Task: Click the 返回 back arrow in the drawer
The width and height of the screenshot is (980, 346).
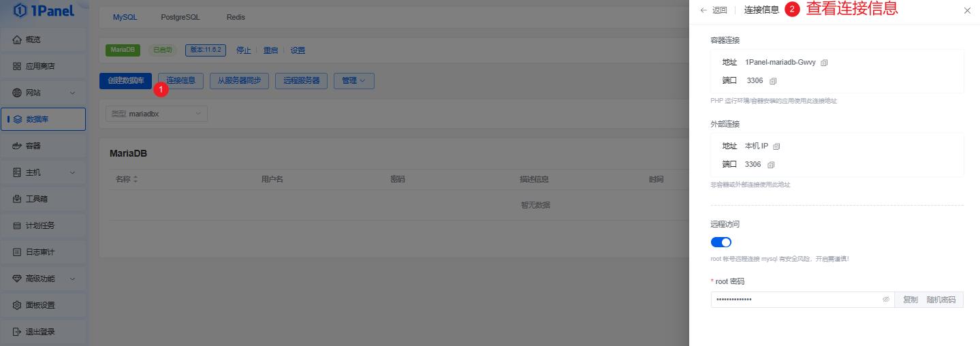Action: tap(713, 10)
